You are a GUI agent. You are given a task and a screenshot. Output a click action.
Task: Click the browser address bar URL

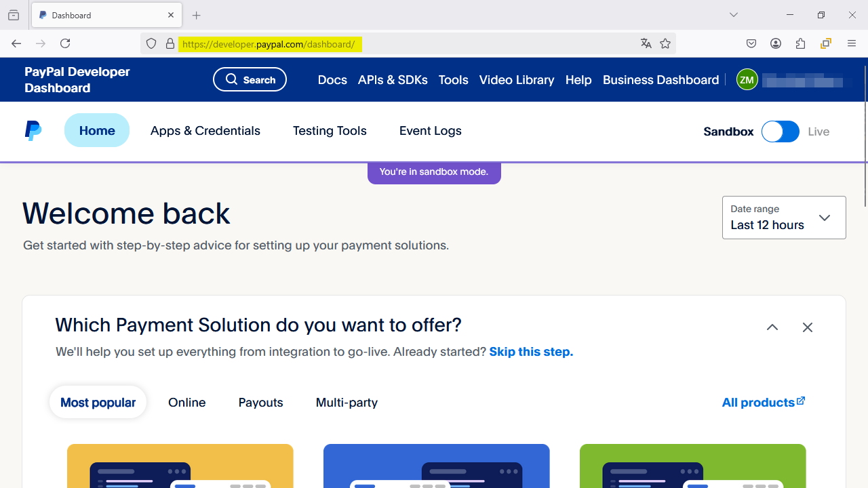click(x=269, y=44)
